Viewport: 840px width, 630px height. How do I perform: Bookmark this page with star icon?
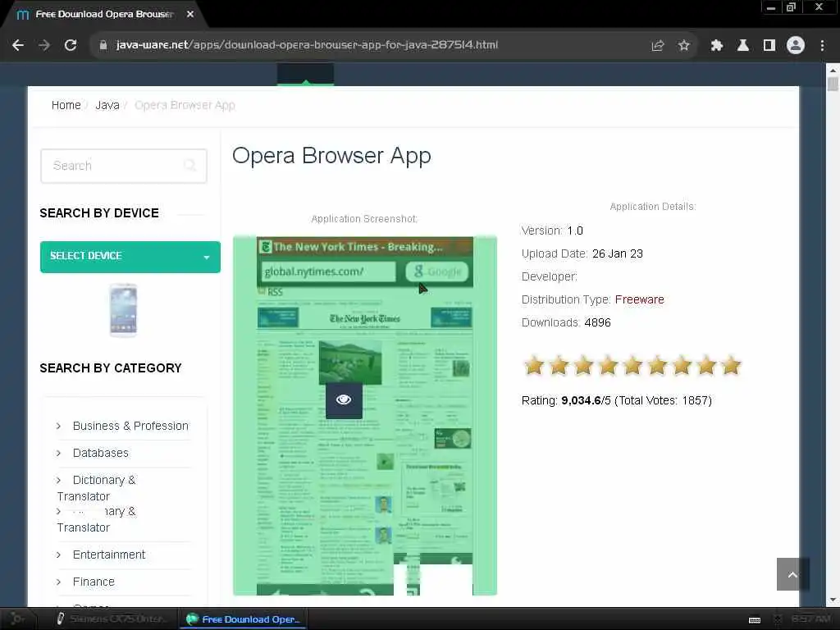683,46
